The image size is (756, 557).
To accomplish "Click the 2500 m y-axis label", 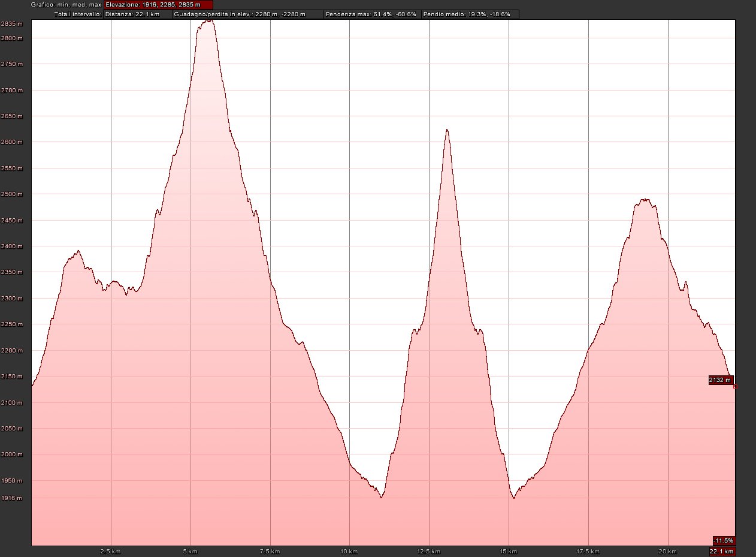I will click(x=12, y=194).
